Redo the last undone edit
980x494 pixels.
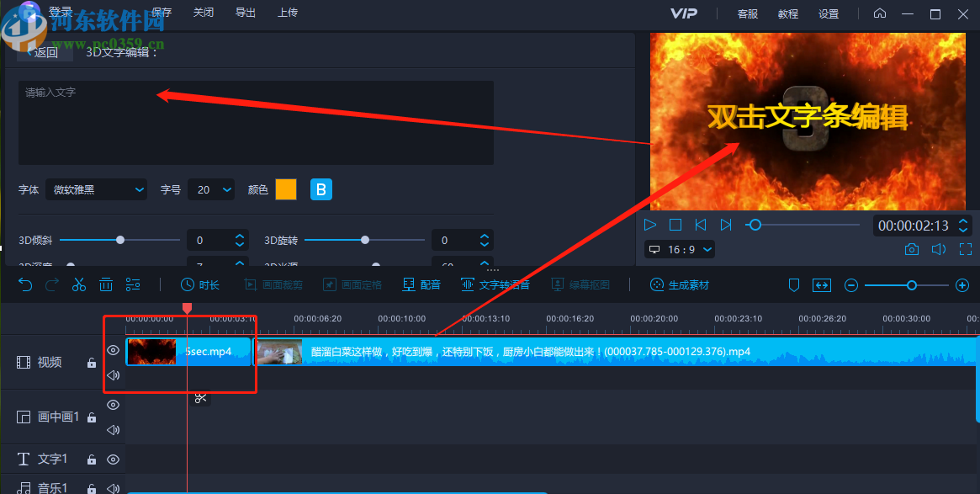(x=52, y=284)
